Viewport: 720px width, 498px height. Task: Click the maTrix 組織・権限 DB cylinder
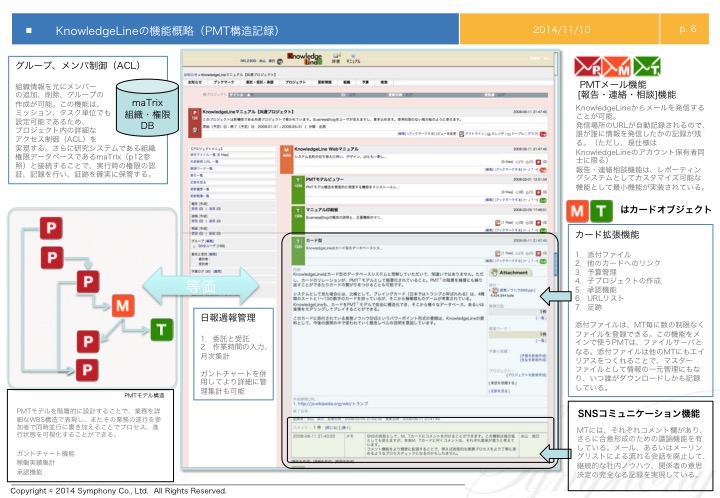tap(147, 113)
